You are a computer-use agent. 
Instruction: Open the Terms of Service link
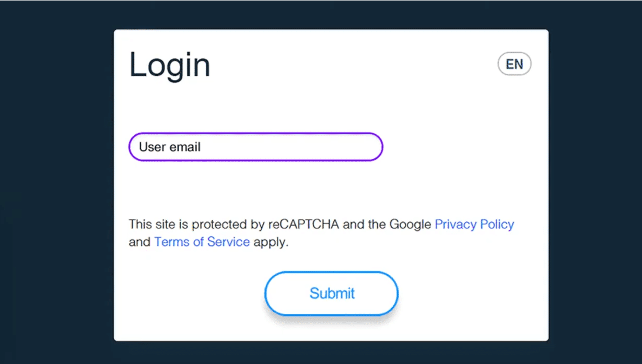point(202,242)
